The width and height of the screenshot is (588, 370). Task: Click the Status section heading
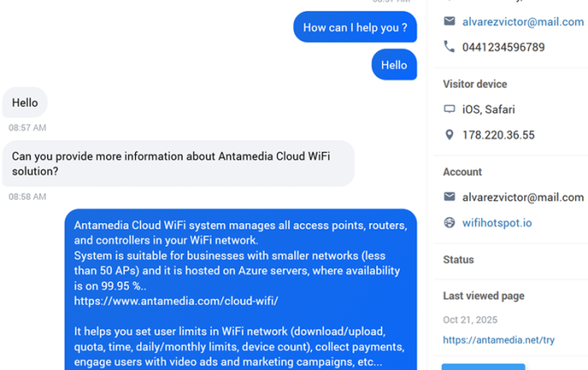click(459, 260)
